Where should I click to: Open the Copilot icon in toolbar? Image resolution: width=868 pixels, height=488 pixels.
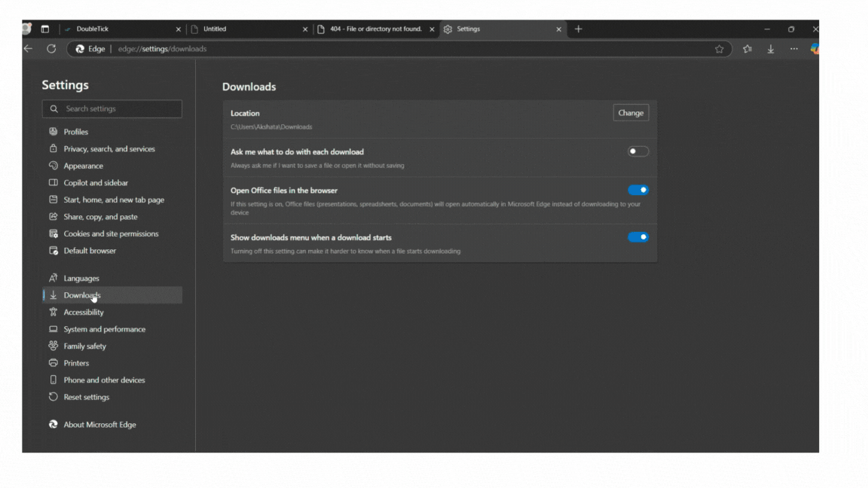[815, 49]
